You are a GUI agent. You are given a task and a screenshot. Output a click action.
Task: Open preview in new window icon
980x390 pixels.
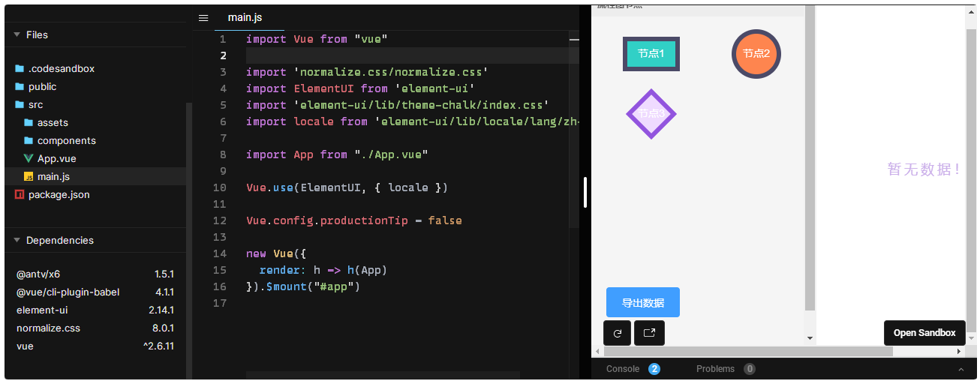click(649, 333)
